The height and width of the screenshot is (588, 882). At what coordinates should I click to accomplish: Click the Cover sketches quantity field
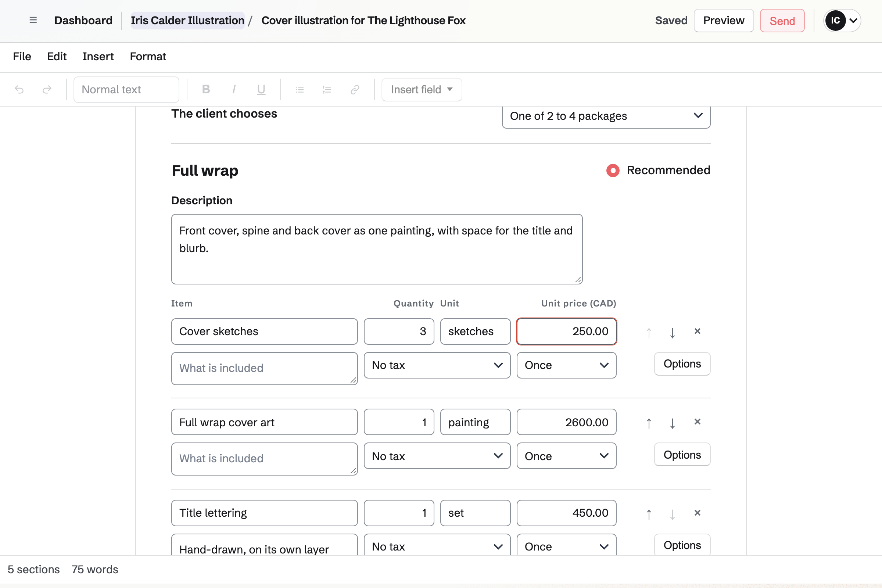pos(399,331)
